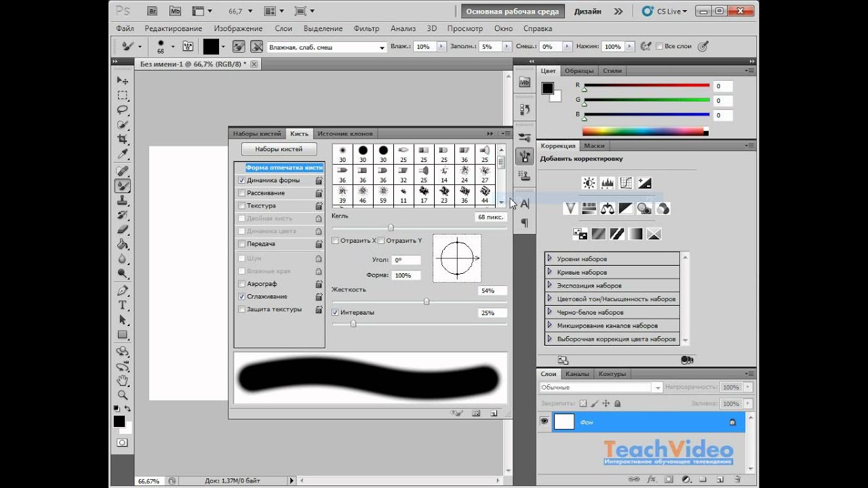The image size is (868, 488).
Task: Add a Photo Filter adjustment icon
Action: (x=644, y=209)
